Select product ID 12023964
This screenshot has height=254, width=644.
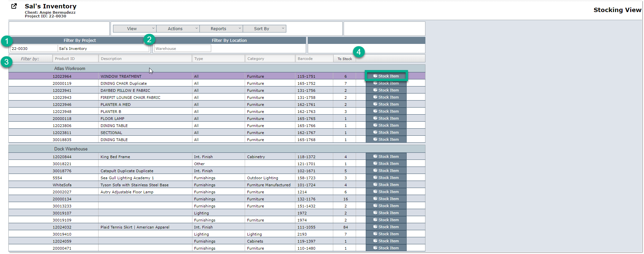click(62, 76)
